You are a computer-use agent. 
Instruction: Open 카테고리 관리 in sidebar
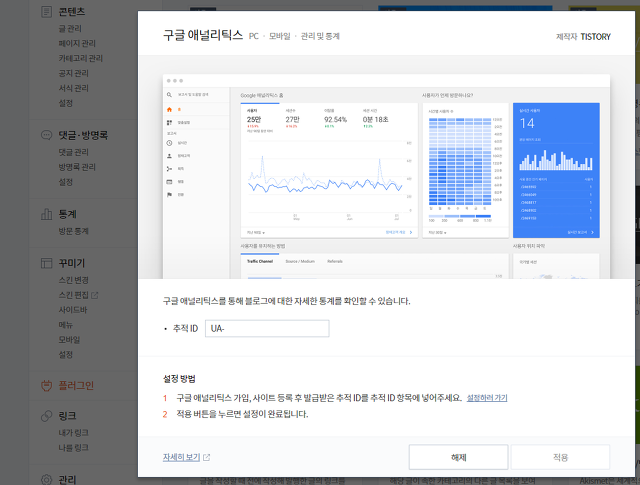coord(81,58)
